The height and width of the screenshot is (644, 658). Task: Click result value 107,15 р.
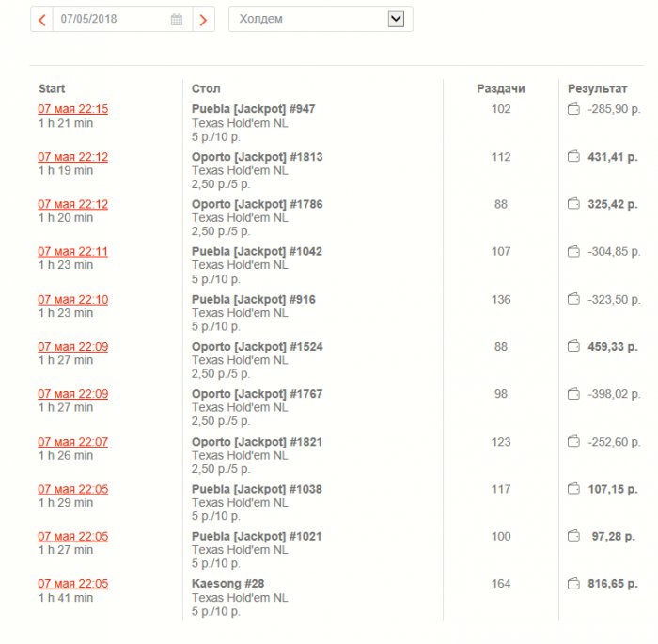613,489
